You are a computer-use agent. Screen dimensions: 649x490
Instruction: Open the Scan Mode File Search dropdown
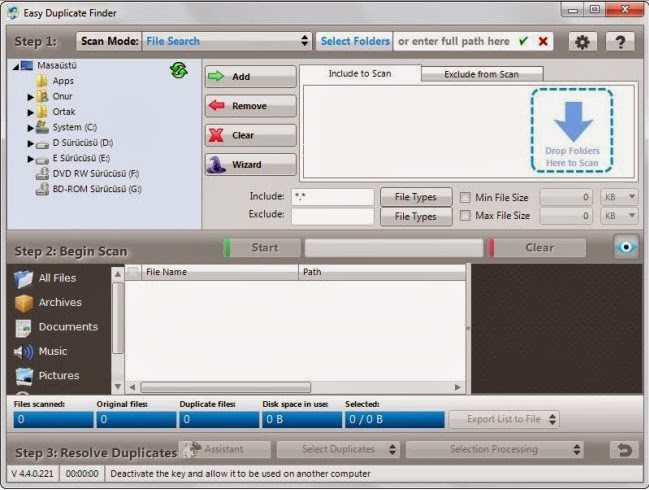coord(227,41)
